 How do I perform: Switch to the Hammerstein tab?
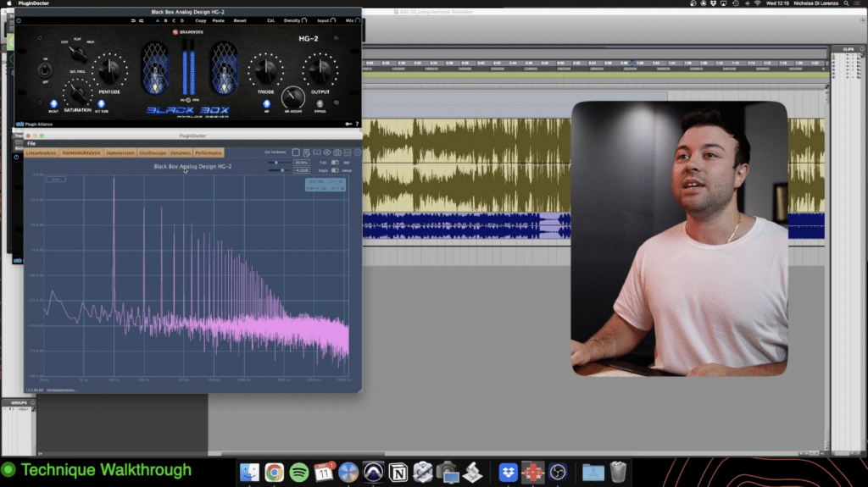tap(120, 152)
